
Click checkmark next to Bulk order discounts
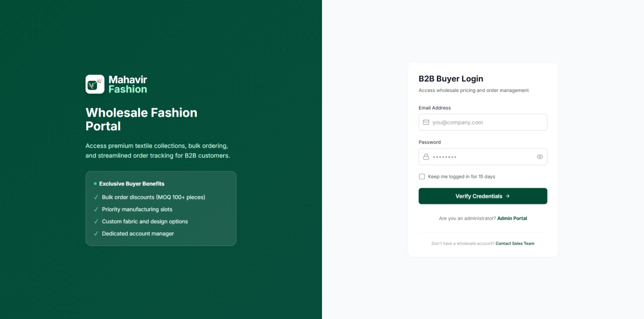point(96,197)
